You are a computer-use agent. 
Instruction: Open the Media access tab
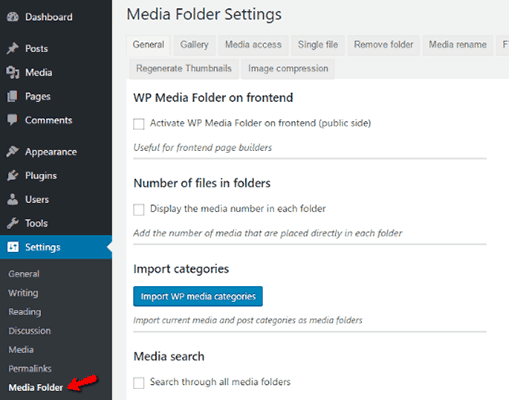(x=253, y=45)
